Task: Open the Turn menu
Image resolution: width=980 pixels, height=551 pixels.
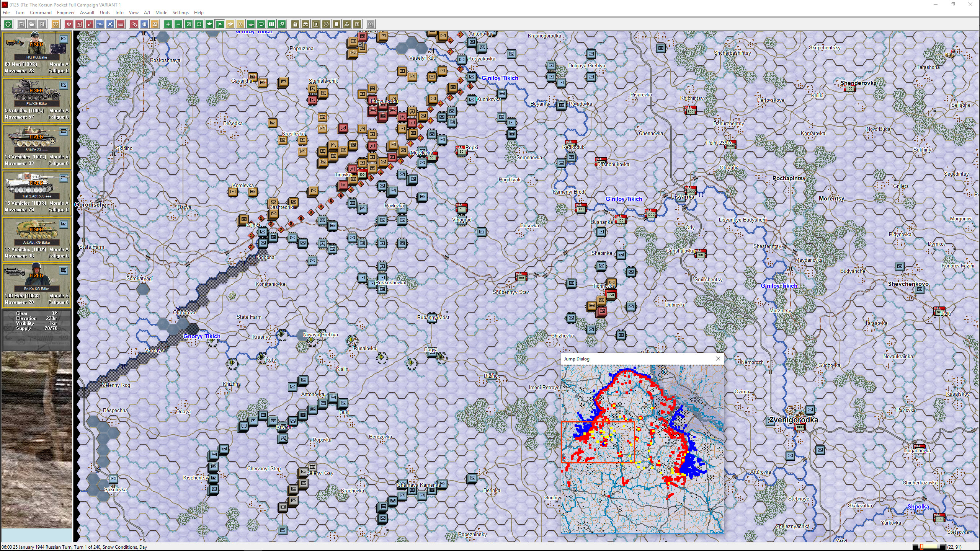Action: pyautogui.click(x=20, y=13)
